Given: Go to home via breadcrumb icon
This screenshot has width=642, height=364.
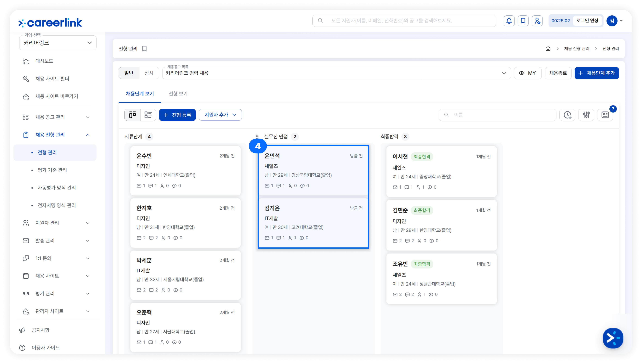Looking at the screenshot, I should 548,49.
